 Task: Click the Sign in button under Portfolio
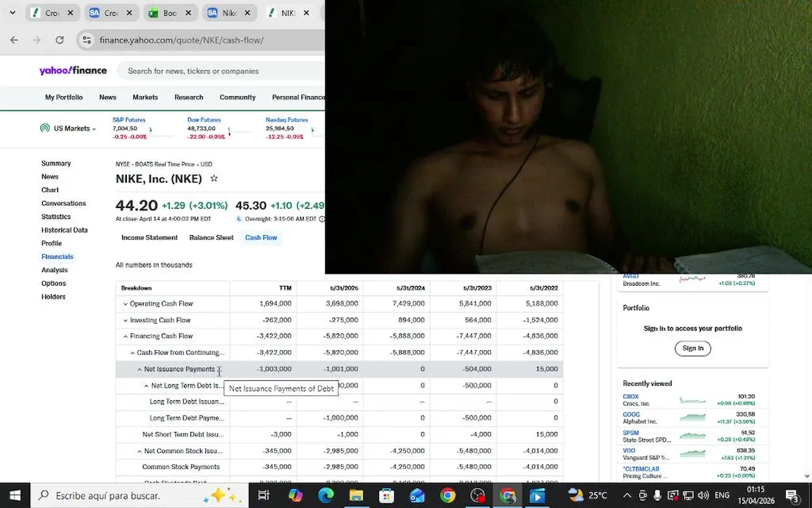tap(692, 349)
